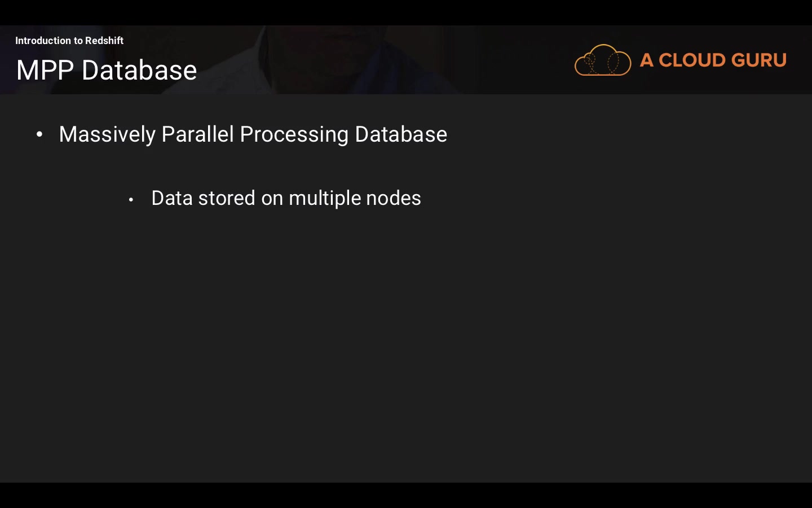Click the A Cloud Guru cloud logo icon

click(x=602, y=60)
